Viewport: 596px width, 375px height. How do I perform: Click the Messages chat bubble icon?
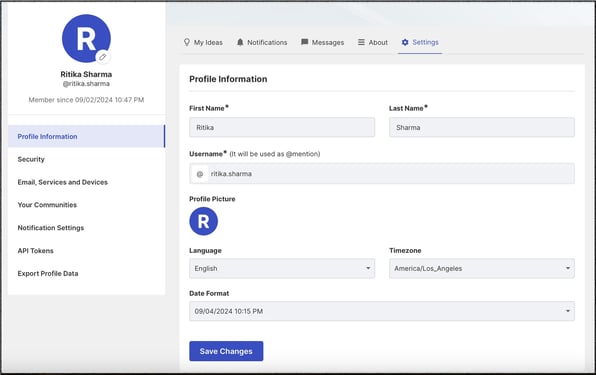pyautogui.click(x=304, y=42)
